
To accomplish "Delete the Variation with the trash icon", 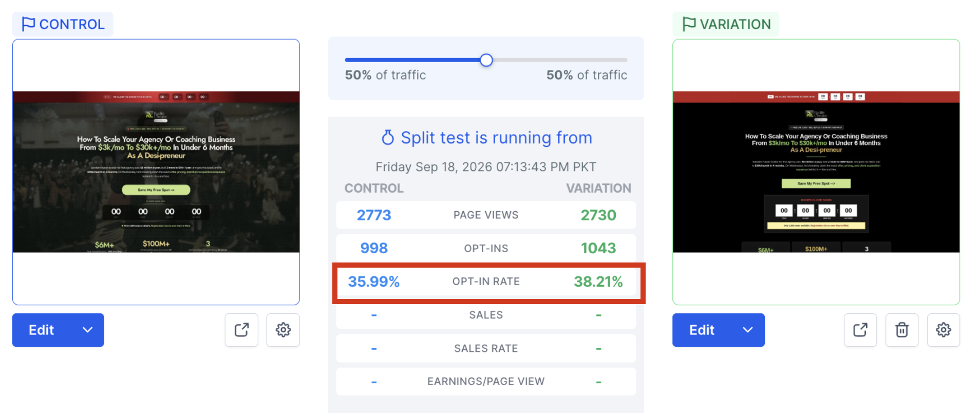I will pyautogui.click(x=902, y=330).
